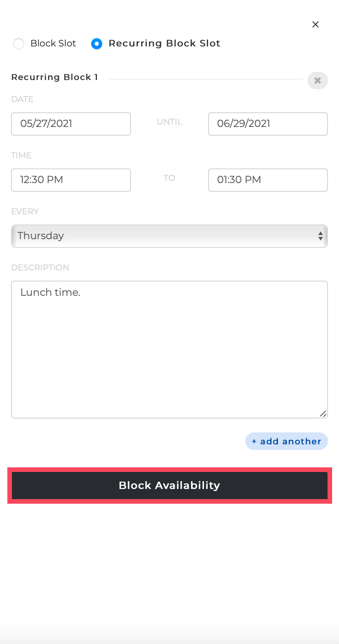Click the Block Slot label text
339x644 pixels.
click(x=53, y=43)
